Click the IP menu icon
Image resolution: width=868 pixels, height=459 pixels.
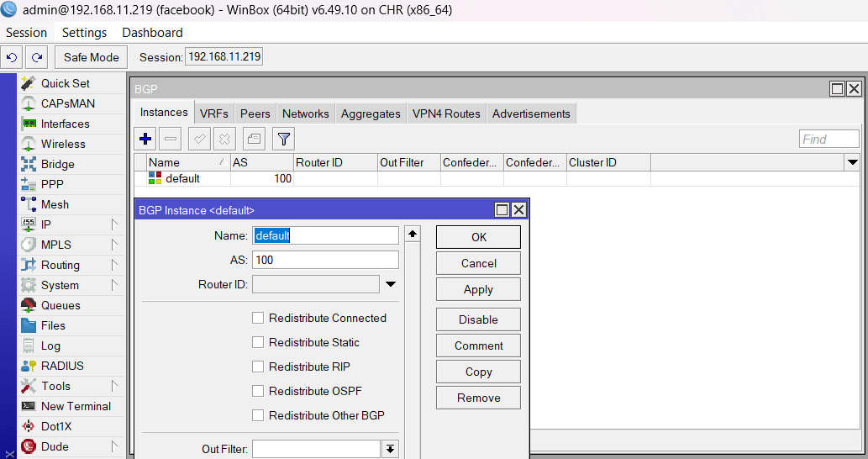(29, 224)
